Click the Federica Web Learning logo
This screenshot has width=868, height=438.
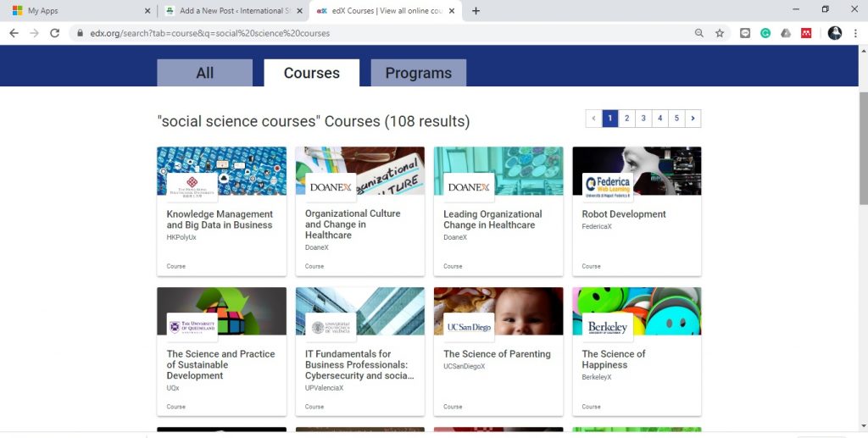coord(607,187)
